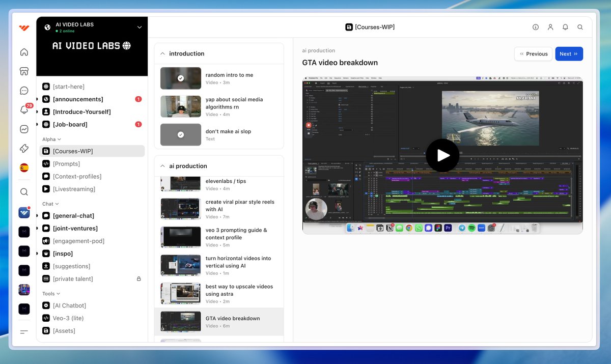Screen dimensions: 611x364
Task: Open notifications bell with 79 badge
Action: click(24, 109)
